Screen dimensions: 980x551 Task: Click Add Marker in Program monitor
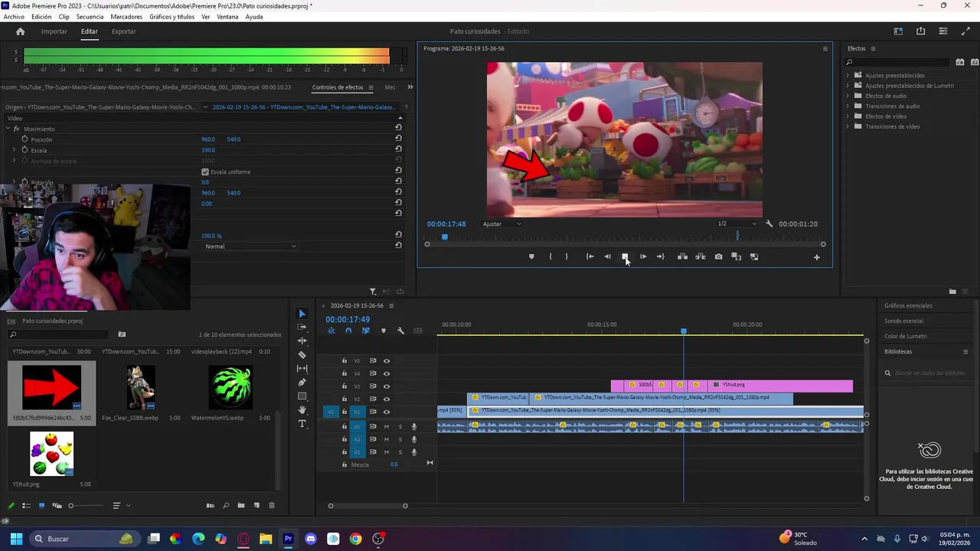pos(531,257)
